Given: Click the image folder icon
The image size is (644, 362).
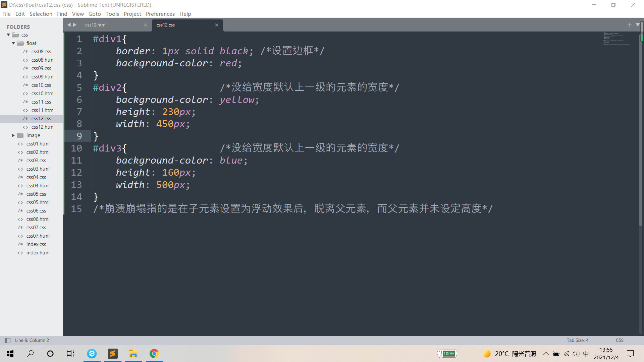Looking at the screenshot, I should tap(20, 135).
